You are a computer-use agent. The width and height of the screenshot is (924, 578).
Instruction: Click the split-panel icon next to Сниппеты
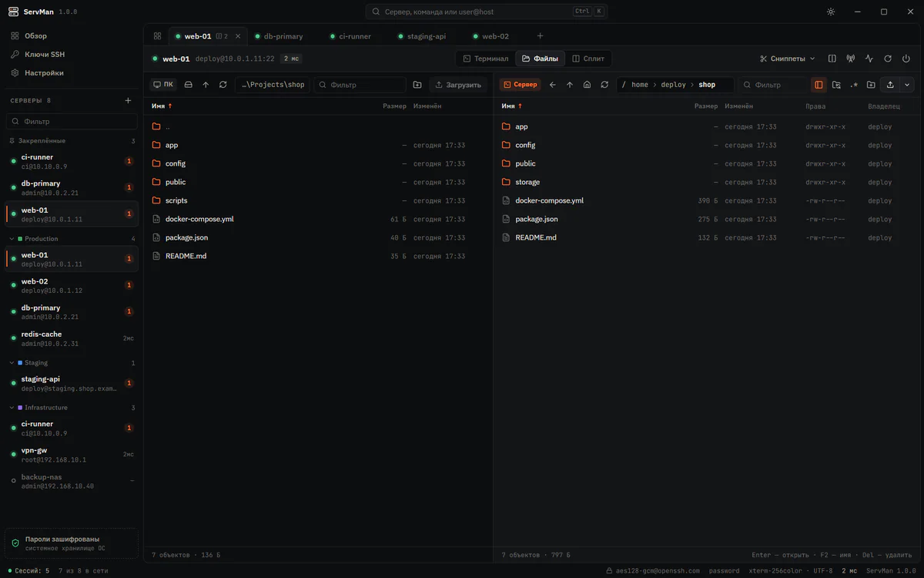(x=832, y=59)
